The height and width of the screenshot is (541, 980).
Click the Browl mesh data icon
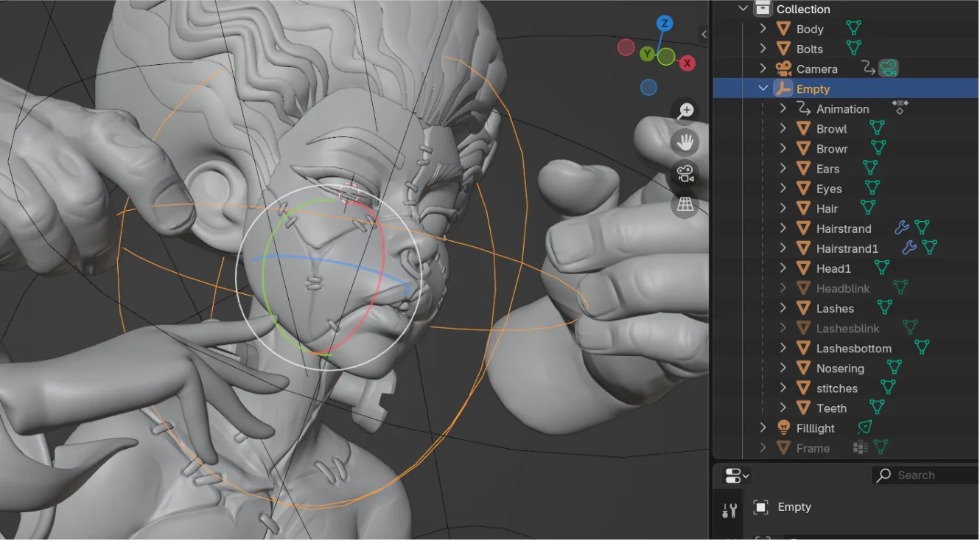tap(876, 128)
